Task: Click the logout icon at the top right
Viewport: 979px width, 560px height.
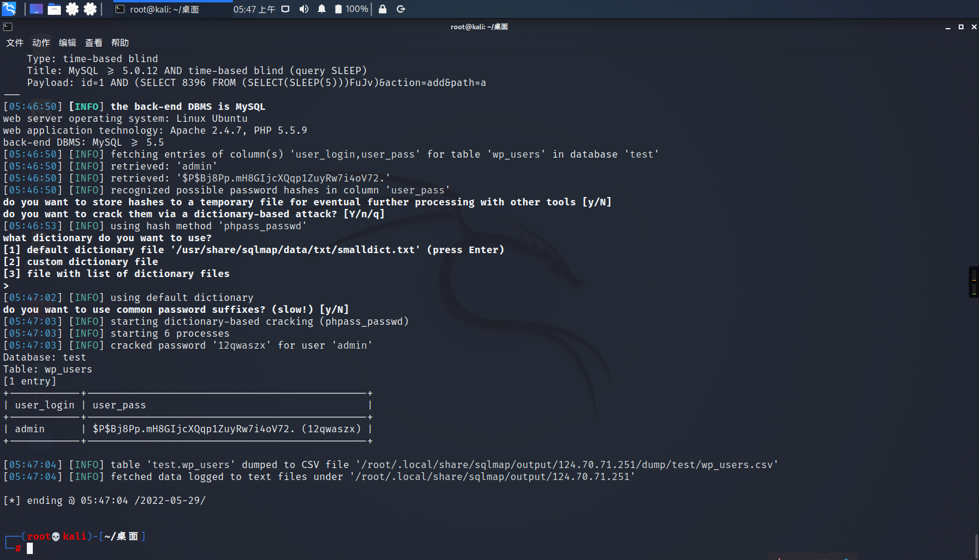Action: [401, 9]
